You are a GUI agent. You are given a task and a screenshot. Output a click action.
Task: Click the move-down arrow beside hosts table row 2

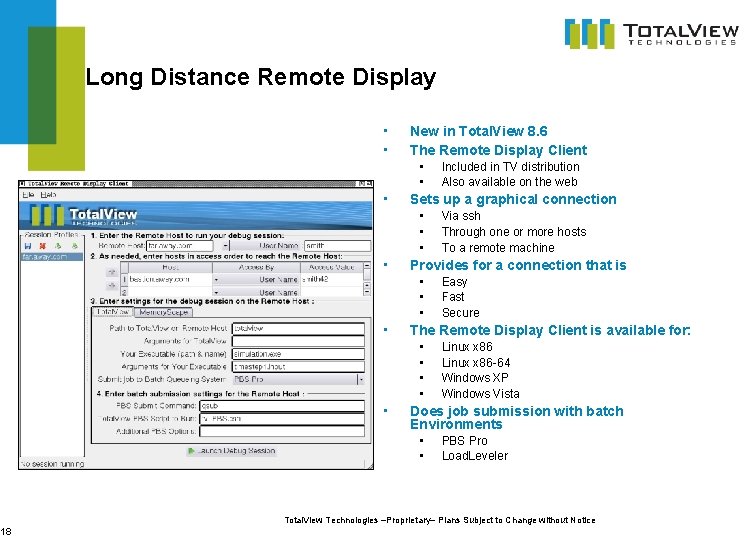(x=111, y=285)
